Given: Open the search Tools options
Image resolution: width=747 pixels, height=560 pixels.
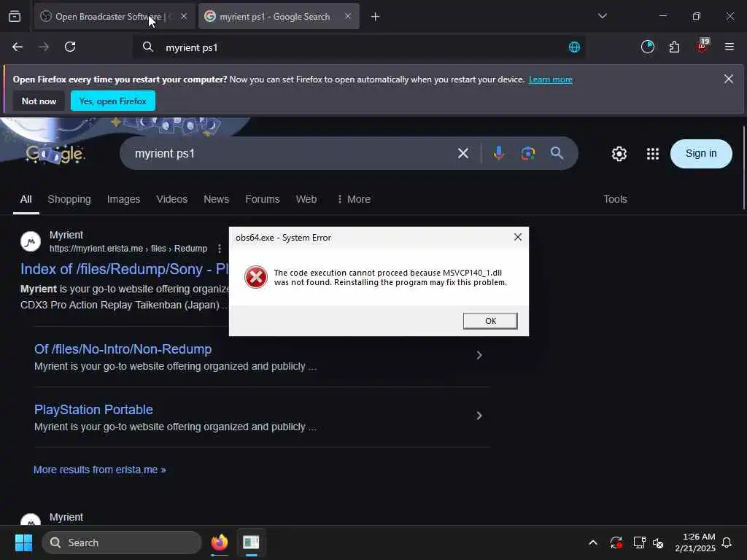Looking at the screenshot, I should (615, 199).
